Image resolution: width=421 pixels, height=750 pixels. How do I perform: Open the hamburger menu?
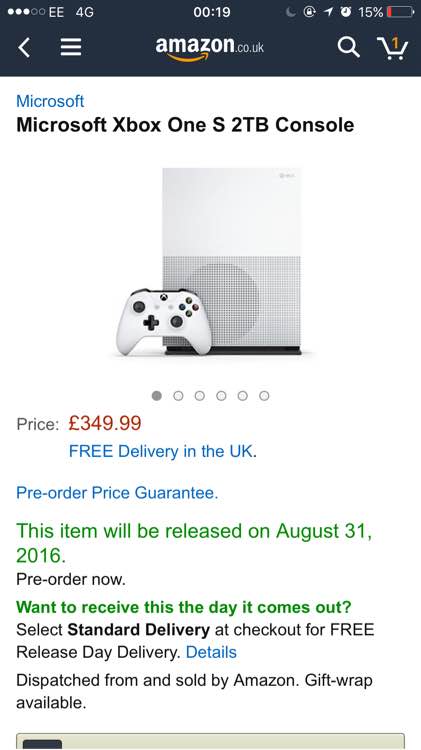(71, 47)
